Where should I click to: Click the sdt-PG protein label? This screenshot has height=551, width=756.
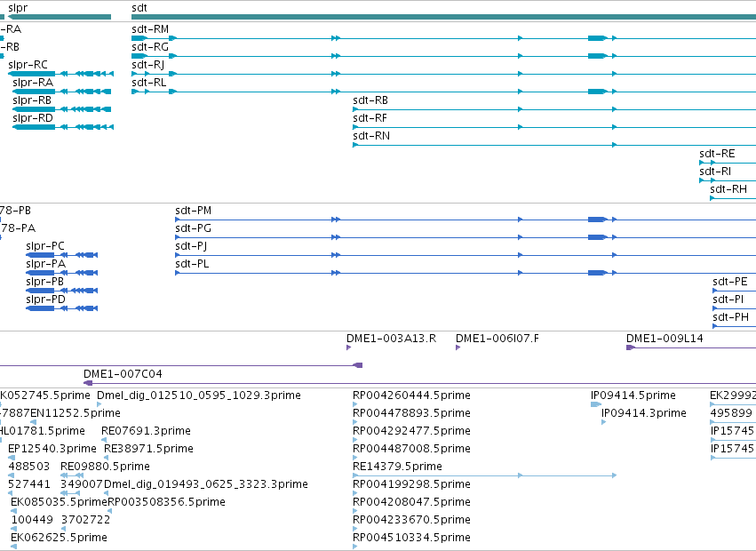193,228
